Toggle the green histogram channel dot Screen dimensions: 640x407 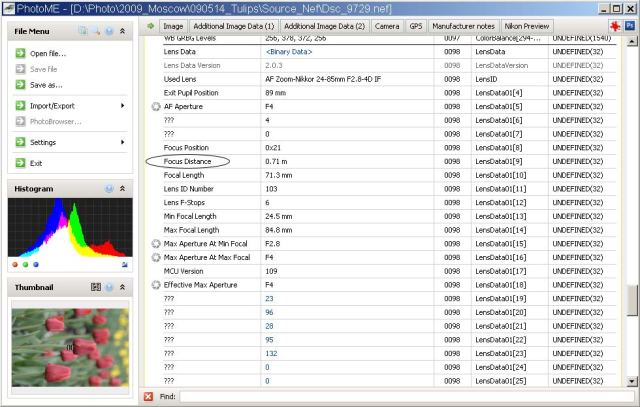click(x=25, y=265)
